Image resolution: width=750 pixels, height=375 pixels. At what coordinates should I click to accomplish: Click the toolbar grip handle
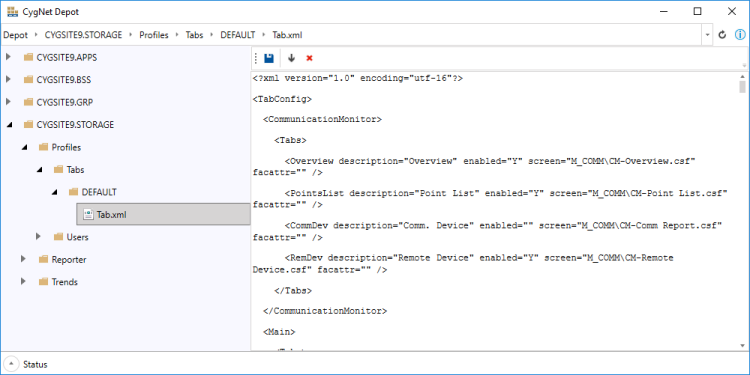click(x=256, y=58)
